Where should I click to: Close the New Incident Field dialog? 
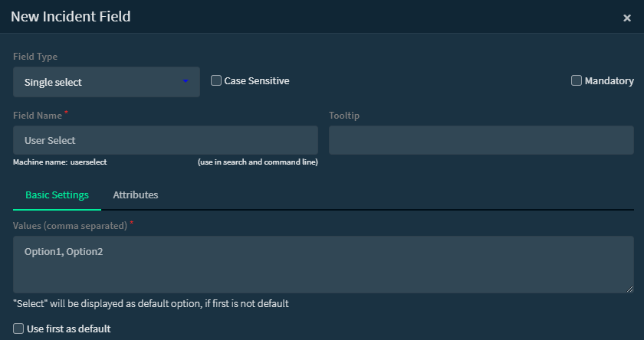tap(627, 18)
